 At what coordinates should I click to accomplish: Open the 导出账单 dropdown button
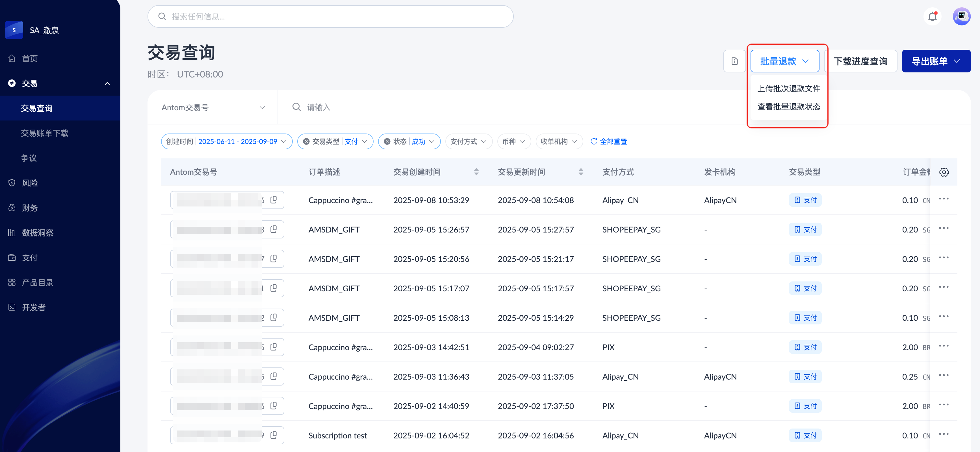click(x=936, y=61)
